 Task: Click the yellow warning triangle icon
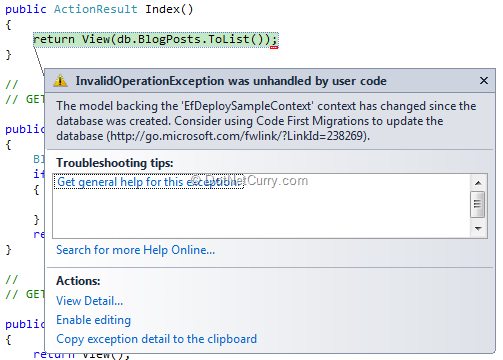[x=60, y=81]
